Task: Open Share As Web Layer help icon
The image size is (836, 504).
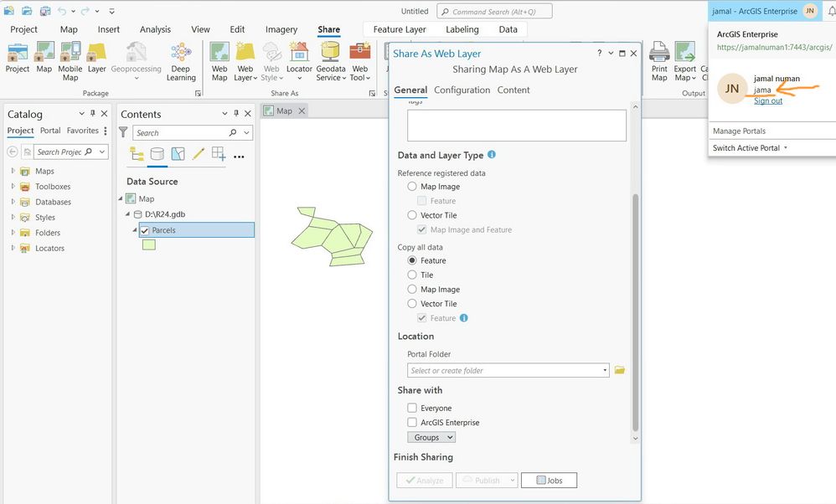Action: click(599, 54)
